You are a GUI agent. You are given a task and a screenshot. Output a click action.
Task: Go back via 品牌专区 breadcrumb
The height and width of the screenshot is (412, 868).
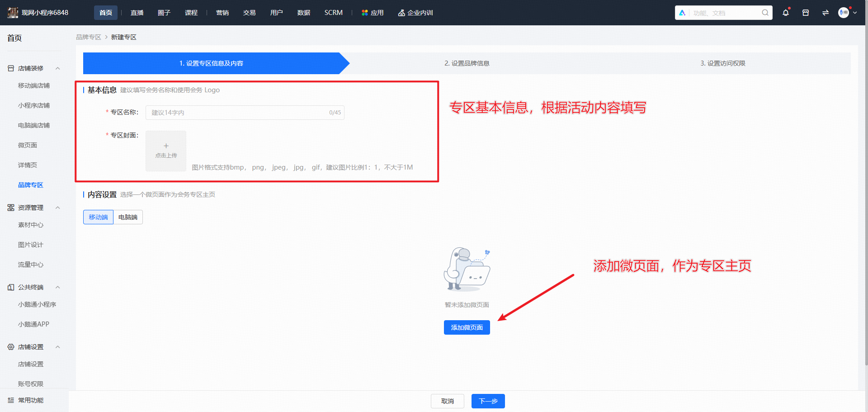tap(89, 37)
